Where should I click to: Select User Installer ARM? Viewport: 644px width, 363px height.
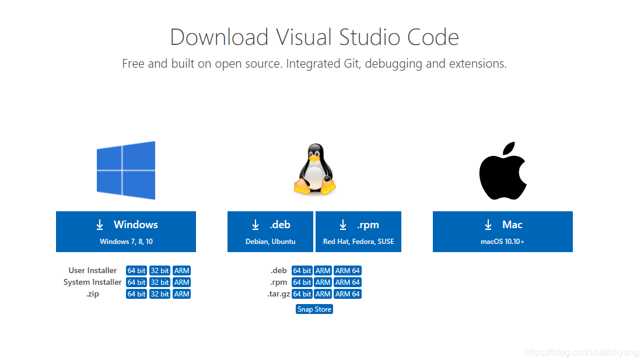181,271
